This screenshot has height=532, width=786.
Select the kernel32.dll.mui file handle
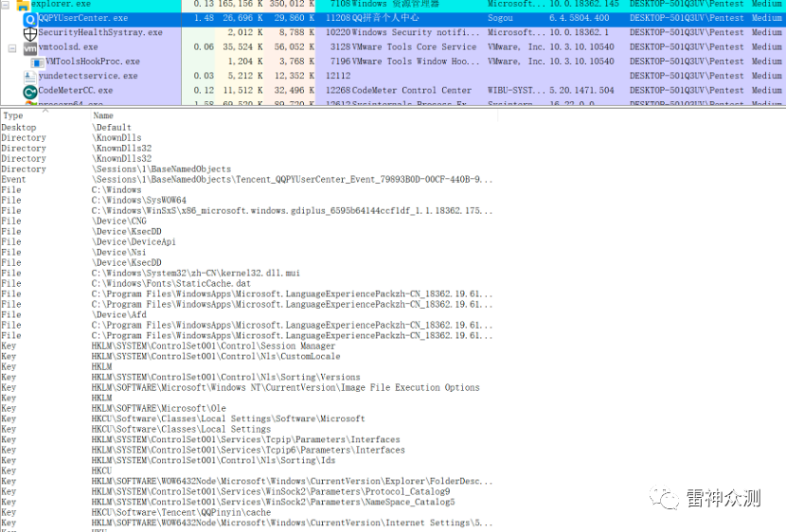coord(195,273)
